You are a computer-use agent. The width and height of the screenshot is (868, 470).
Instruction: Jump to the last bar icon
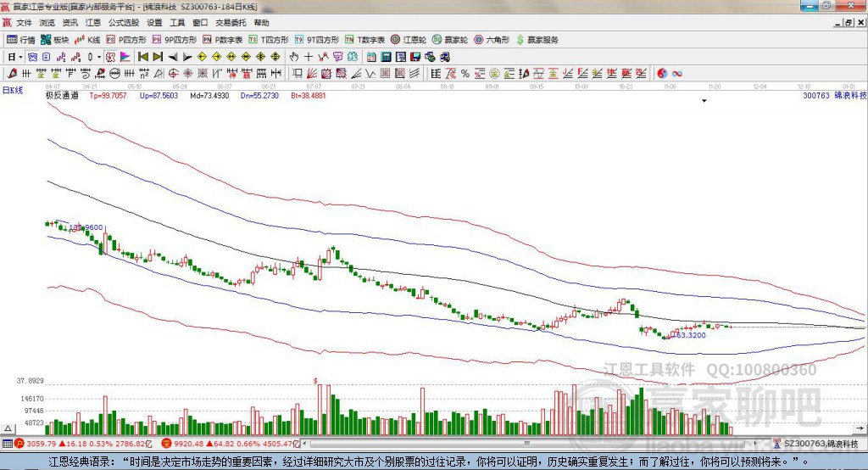click(158, 57)
